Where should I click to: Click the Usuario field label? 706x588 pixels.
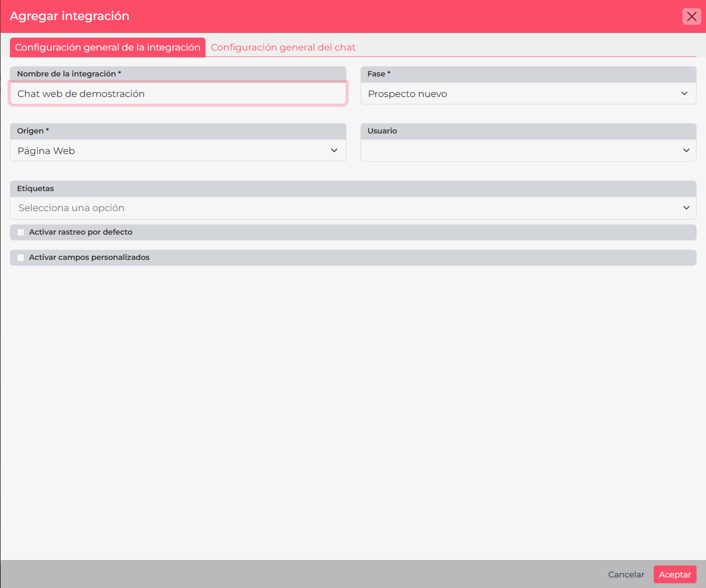click(x=382, y=131)
